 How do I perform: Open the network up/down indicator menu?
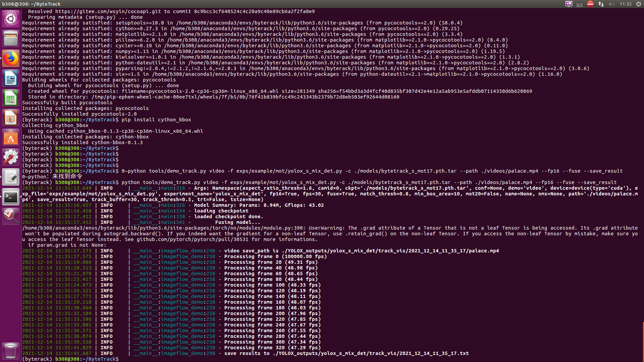coord(601,4)
